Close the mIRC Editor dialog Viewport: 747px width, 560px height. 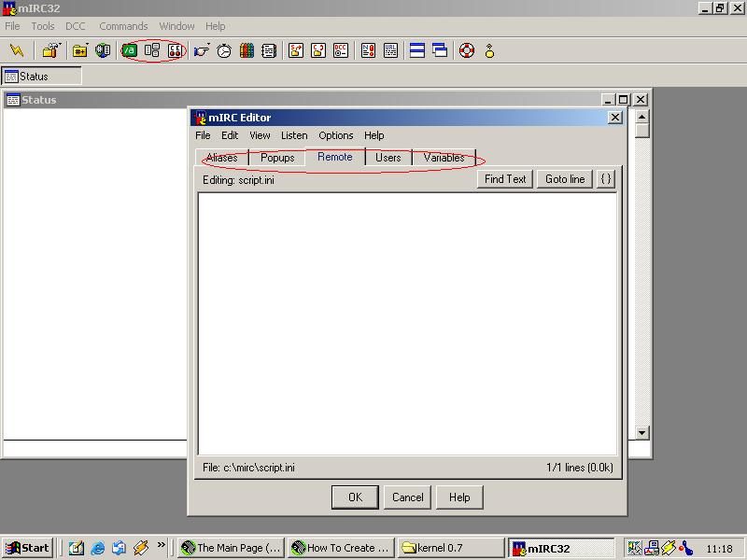[615, 118]
